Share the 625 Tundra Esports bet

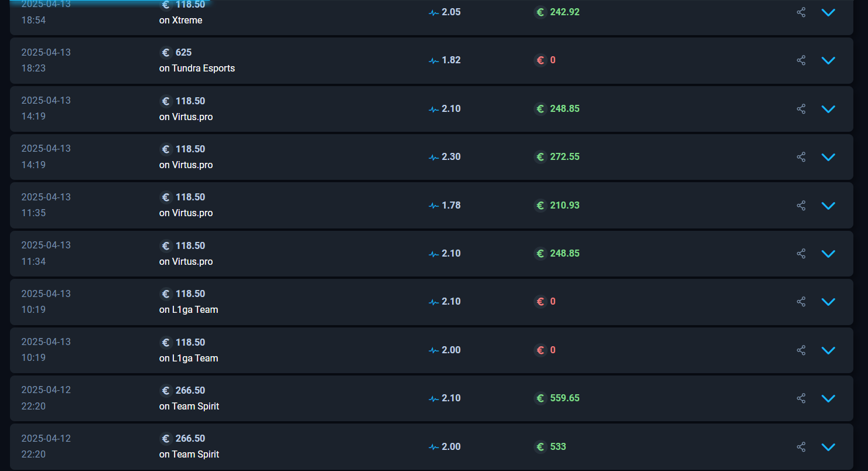801,60
